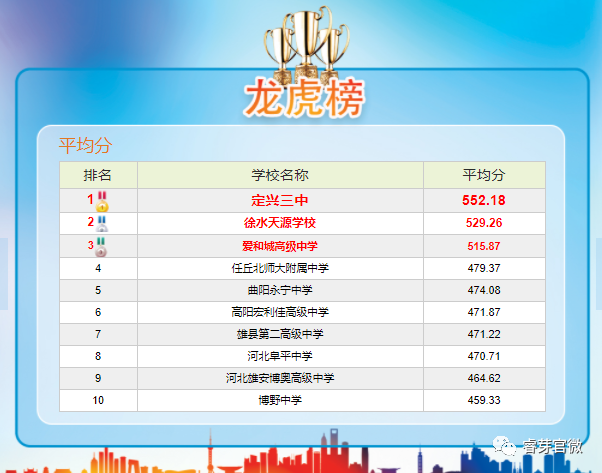
Task: Click the 排名 column header
Action: click(x=98, y=175)
